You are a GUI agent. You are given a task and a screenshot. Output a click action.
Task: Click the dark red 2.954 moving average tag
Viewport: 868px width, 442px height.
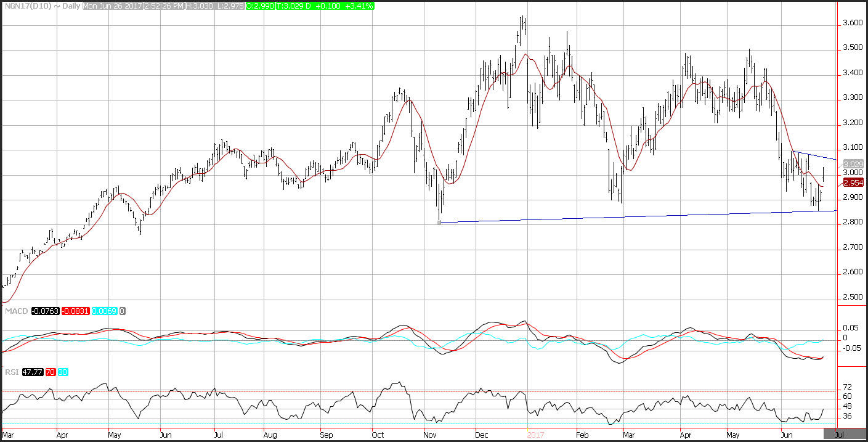click(853, 182)
